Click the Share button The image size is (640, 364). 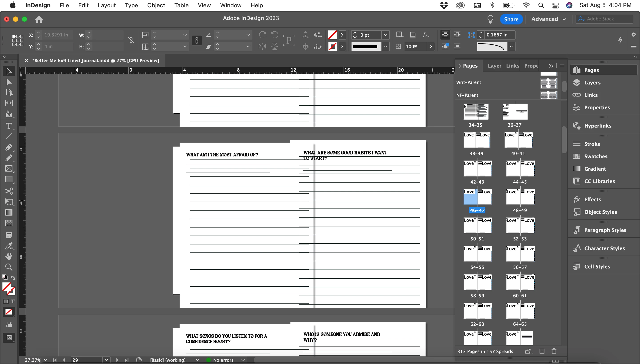pyautogui.click(x=511, y=19)
